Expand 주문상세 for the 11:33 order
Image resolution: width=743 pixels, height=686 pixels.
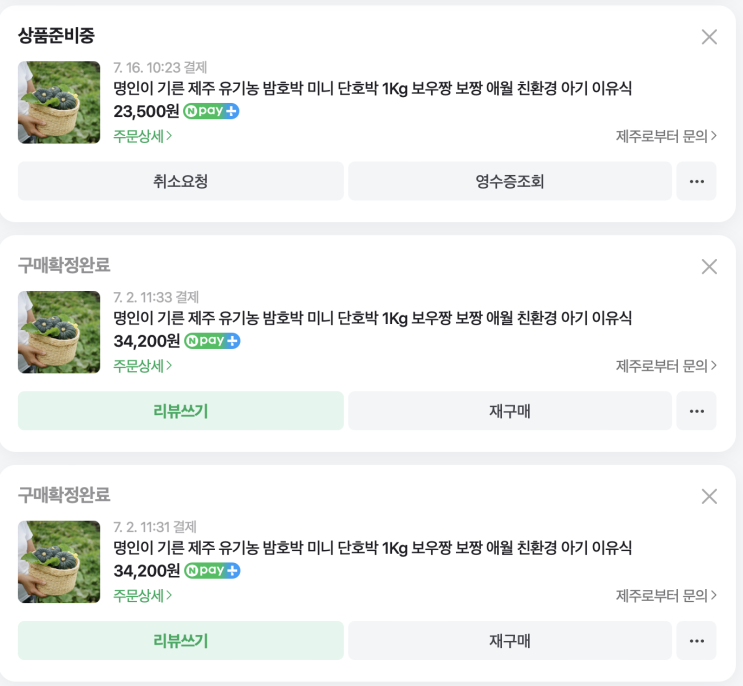pyautogui.click(x=143, y=366)
